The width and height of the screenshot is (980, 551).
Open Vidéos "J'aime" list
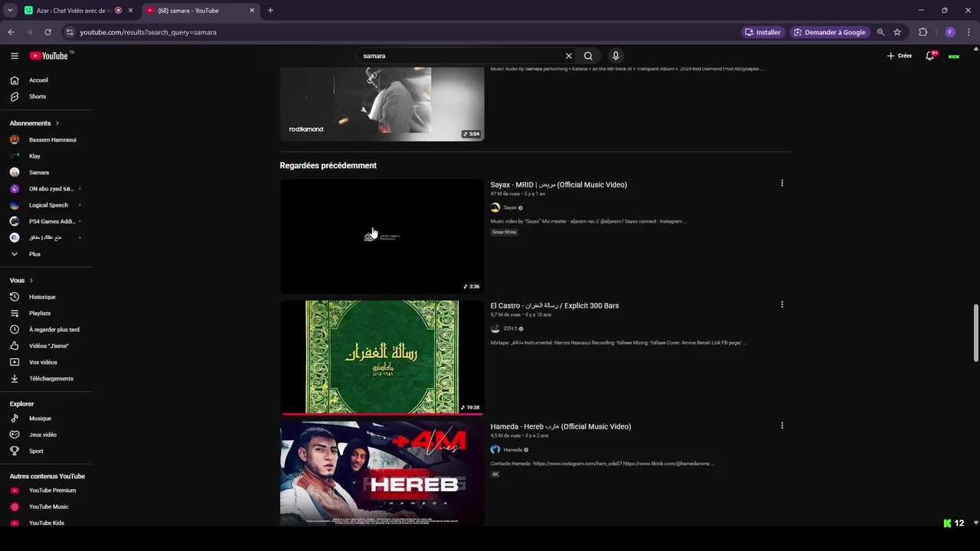point(47,346)
